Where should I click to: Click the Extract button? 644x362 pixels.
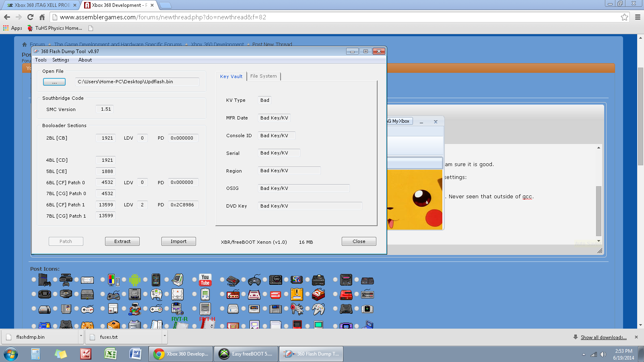122,241
